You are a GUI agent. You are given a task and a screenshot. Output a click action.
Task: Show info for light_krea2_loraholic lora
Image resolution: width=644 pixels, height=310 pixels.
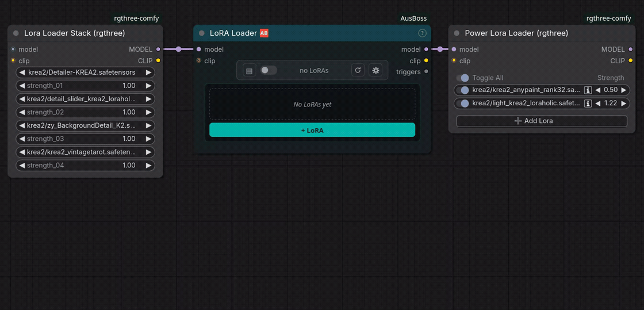pos(588,103)
